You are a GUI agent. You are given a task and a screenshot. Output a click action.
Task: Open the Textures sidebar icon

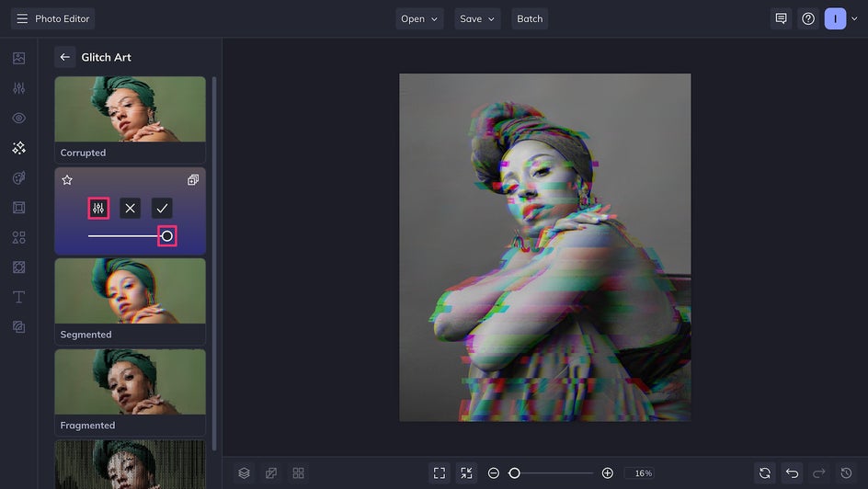[x=18, y=327]
